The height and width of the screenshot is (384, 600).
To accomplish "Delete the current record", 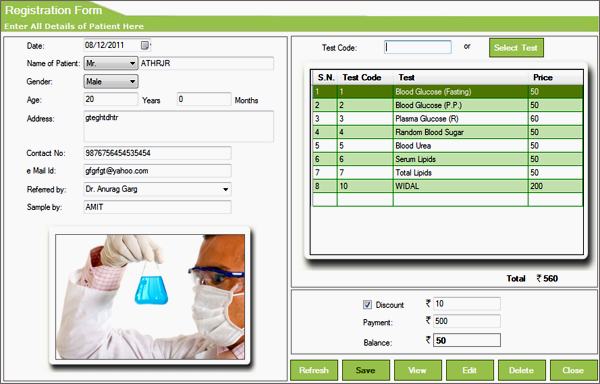I will pyautogui.click(x=522, y=370).
